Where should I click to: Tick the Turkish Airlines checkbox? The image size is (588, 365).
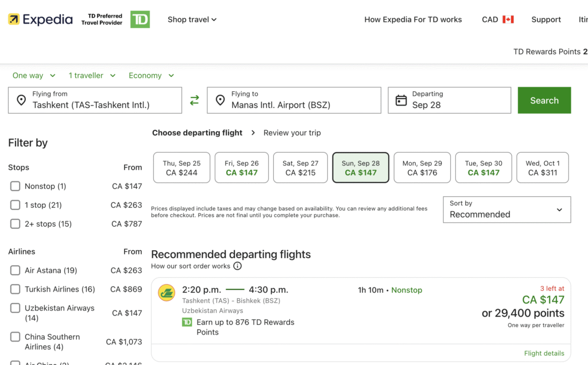(x=16, y=289)
